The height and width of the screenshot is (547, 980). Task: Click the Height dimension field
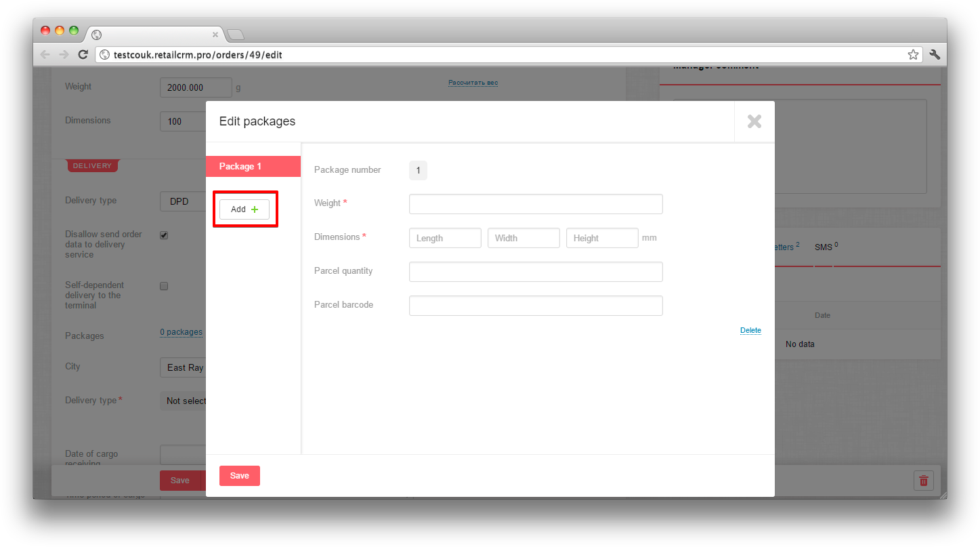click(x=602, y=238)
